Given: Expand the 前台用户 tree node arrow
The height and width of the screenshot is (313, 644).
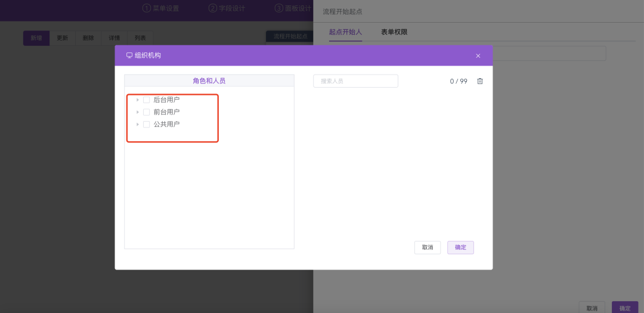Looking at the screenshot, I should pyautogui.click(x=137, y=112).
